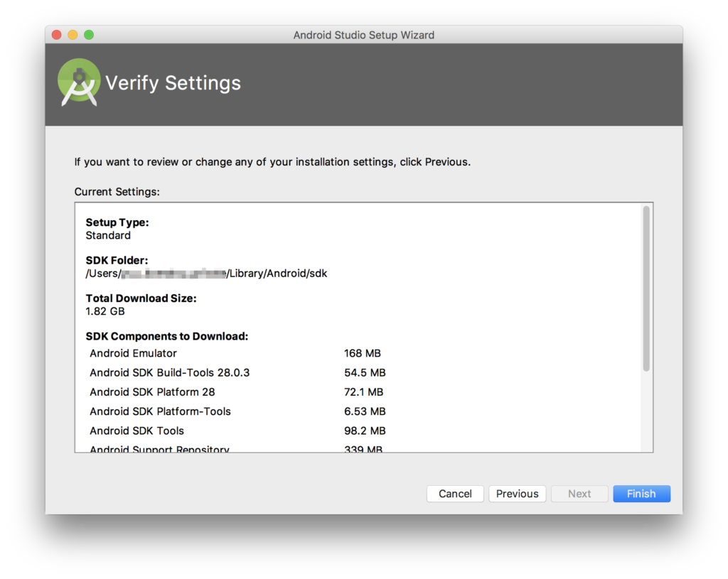Click the SDK folder path text

(x=206, y=274)
